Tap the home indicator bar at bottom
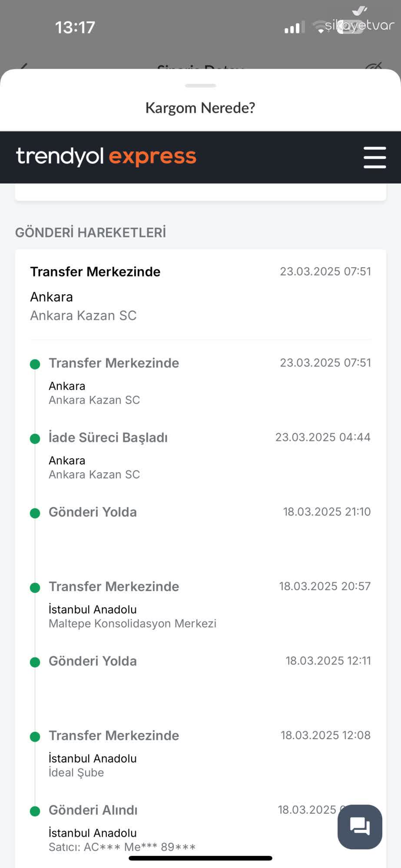401x868 pixels. click(200, 858)
